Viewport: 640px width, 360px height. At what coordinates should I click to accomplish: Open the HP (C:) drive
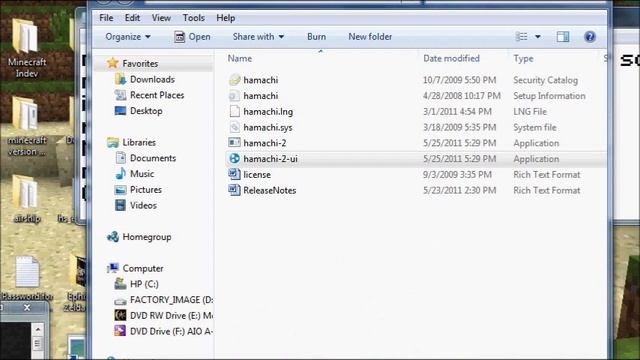(x=144, y=284)
